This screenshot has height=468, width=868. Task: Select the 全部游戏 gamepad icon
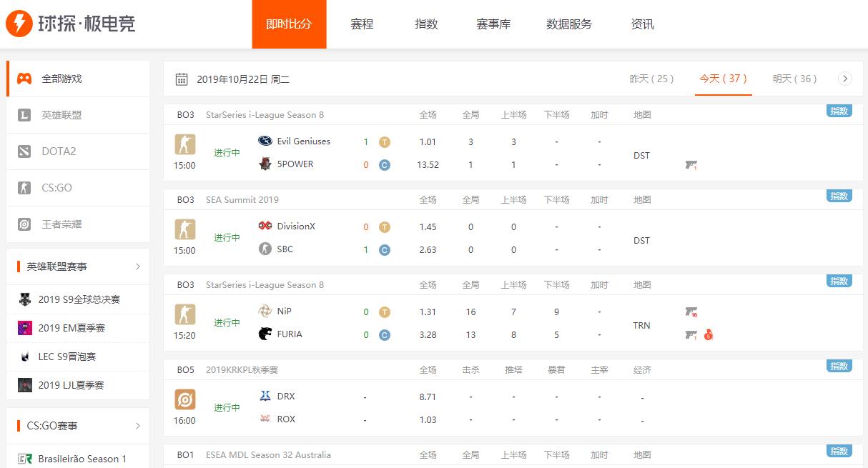24,79
